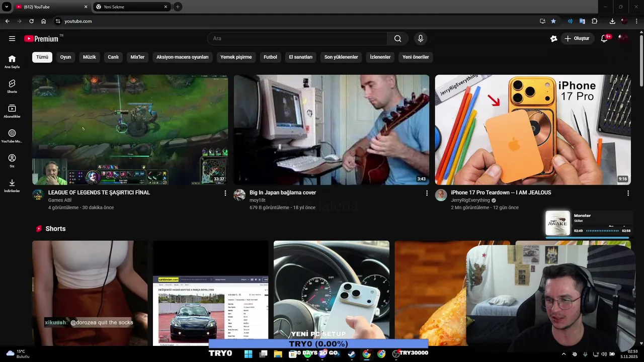Open the iPhone 17 Pro teardown thumbnail

click(533, 130)
